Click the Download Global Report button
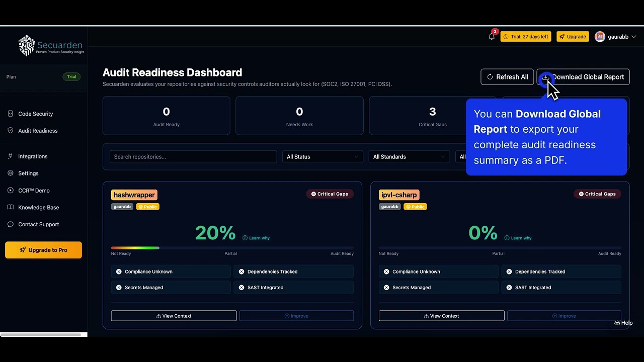 (583, 77)
